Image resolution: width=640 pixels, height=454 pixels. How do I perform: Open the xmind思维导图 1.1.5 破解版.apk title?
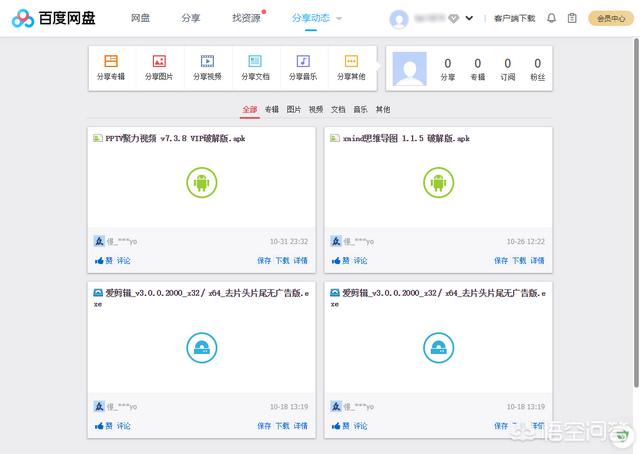coord(406,138)
